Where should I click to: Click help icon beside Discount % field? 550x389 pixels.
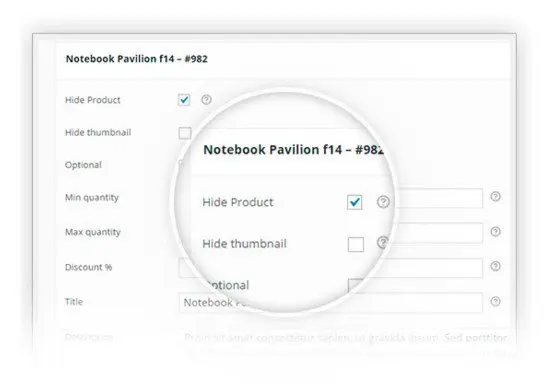(495, 266)
